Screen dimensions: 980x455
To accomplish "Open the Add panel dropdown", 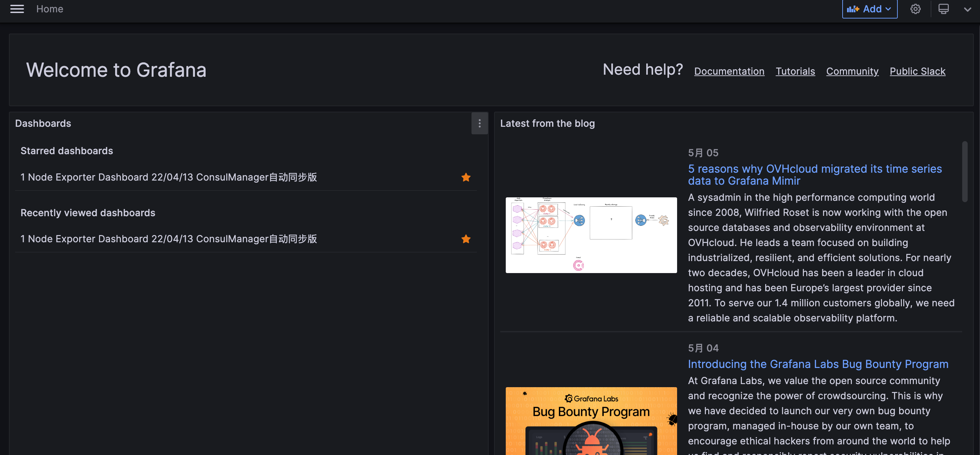I will (x=869, y=9).
